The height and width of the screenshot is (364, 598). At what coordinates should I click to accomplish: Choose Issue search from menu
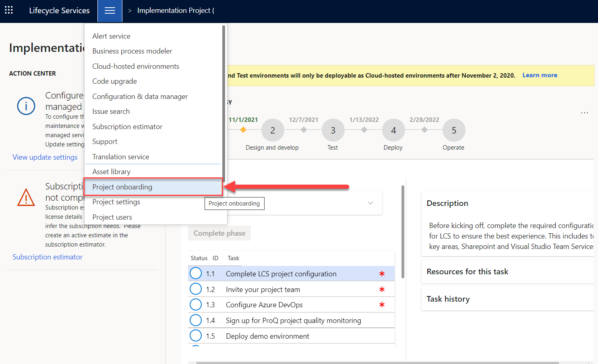pos(111,111)
